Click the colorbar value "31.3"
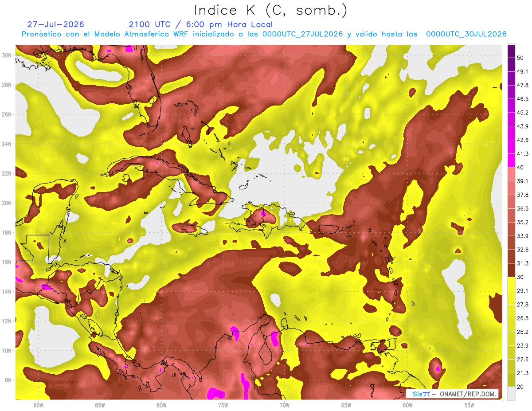Image resolution: width=532 pixels, height=411 pixels. (x=523, y=263)
